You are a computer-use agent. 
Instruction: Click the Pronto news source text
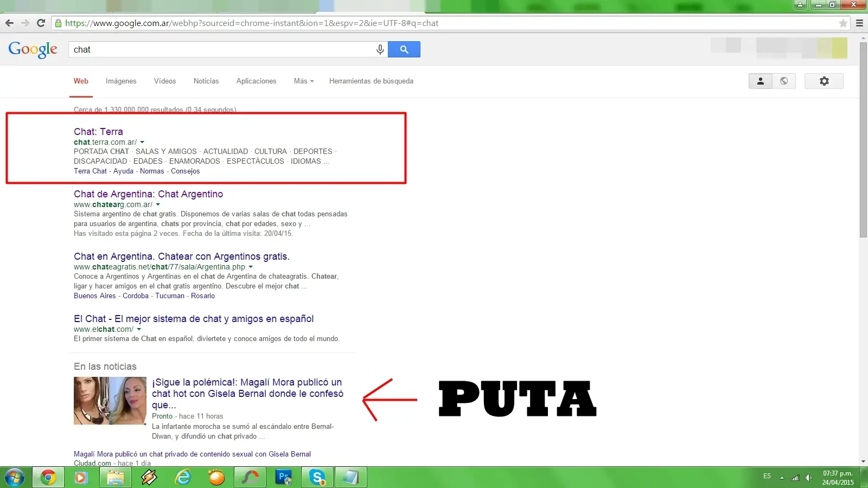coord(162,416)
